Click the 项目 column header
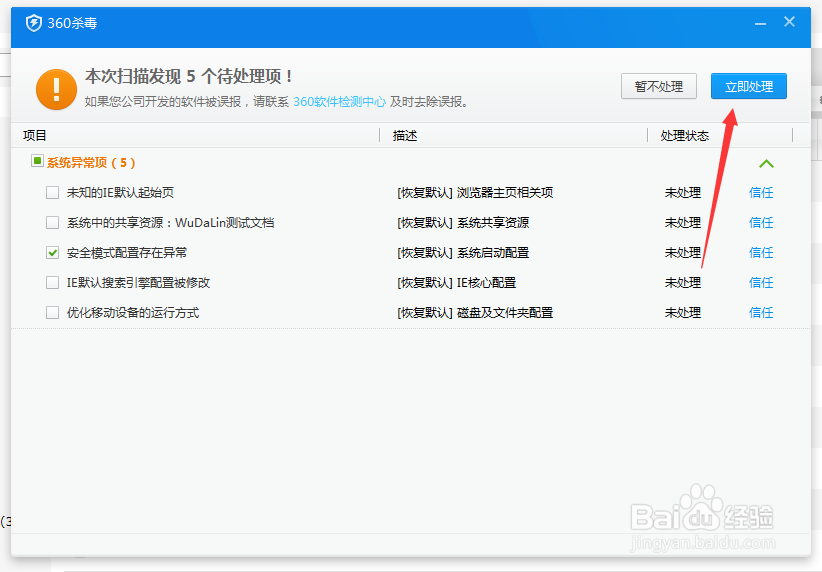Image resolution: width=822 pixels, height=572 pixels. (x=35, y=136)
